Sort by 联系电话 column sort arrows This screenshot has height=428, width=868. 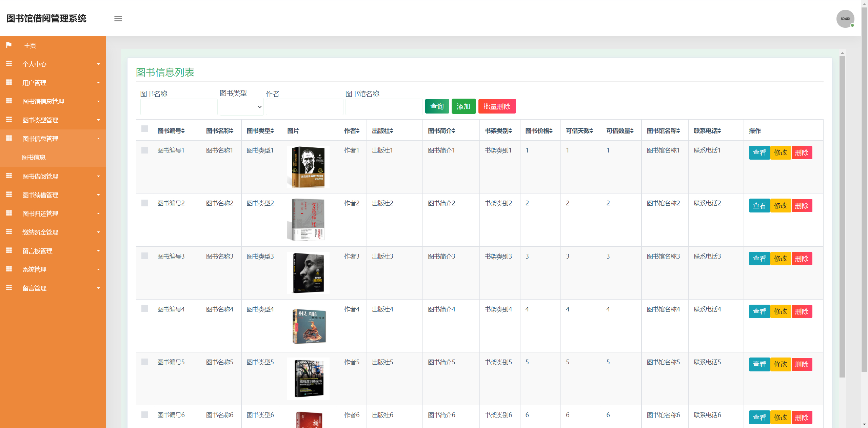coord(719,131)
